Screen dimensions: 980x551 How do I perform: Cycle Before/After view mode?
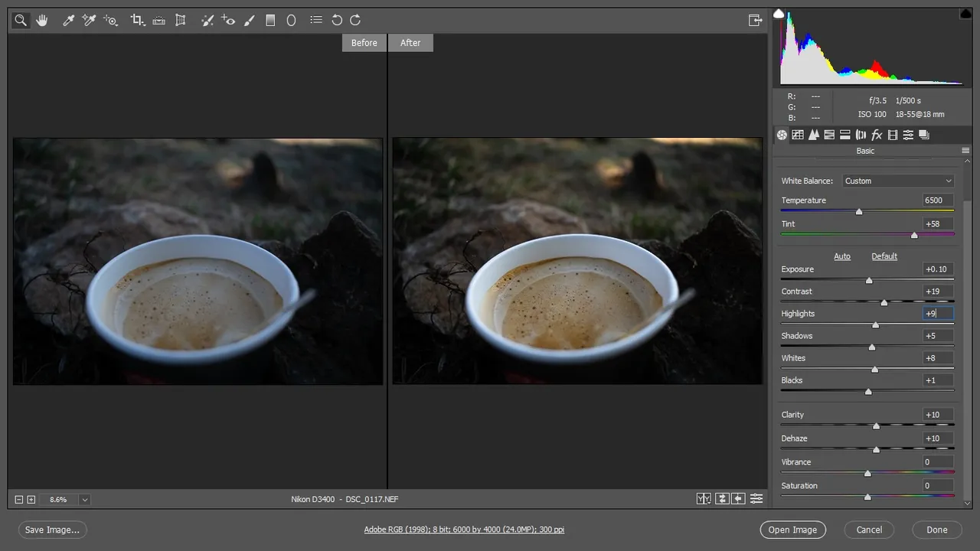[x=704, y=499]
